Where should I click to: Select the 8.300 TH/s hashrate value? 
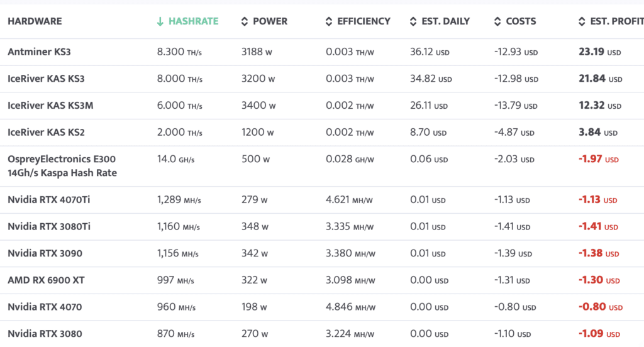179,52
